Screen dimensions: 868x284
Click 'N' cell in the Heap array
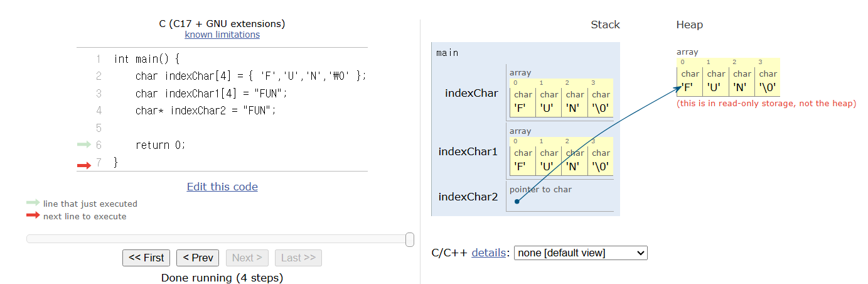pyautogui.click(x=741, y=80)
